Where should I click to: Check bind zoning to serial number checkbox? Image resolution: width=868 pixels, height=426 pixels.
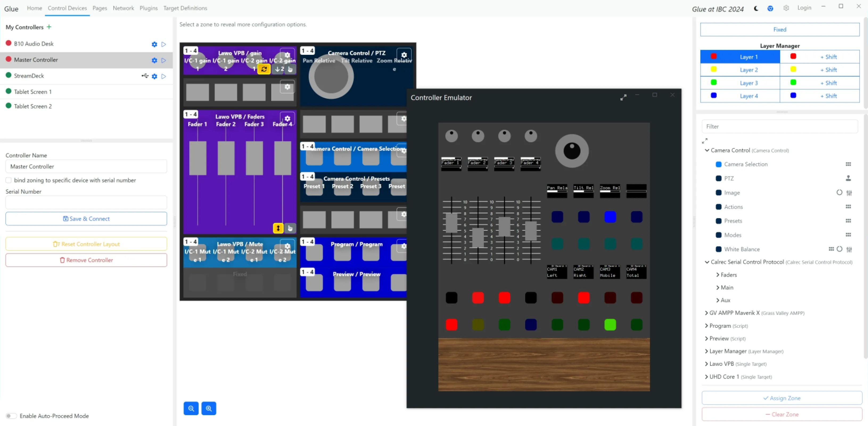[x=9, y=180]
